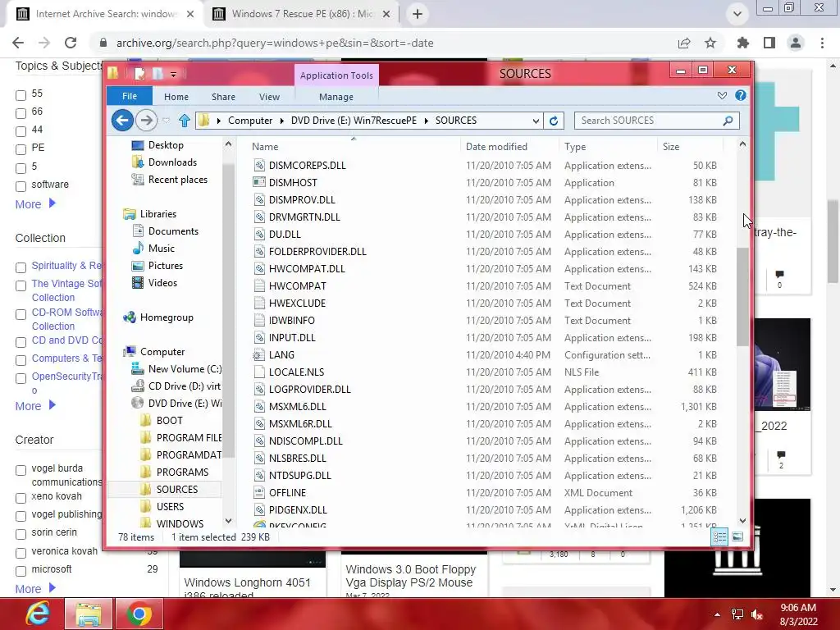This screenshot has width=840, height=630.
Task: Click the Search SOURCES input field
Action: [648, 121]
